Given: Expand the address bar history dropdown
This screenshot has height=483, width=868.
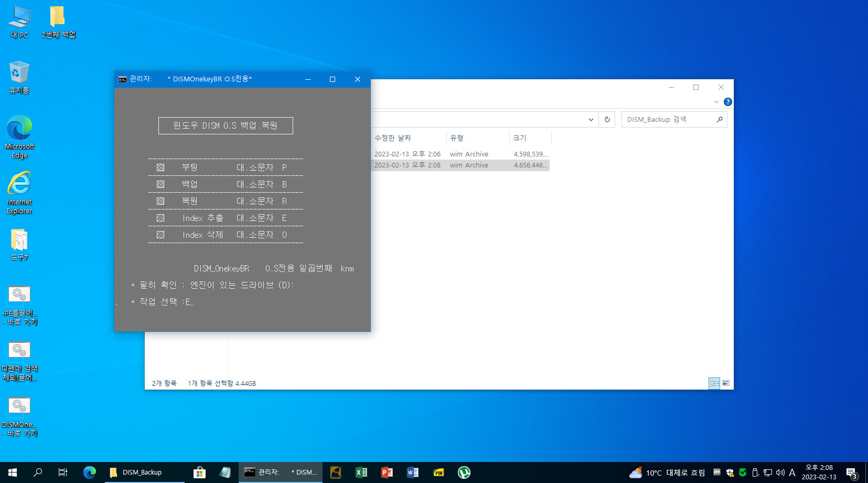Looking at the screenshot, I should [591, 120].
